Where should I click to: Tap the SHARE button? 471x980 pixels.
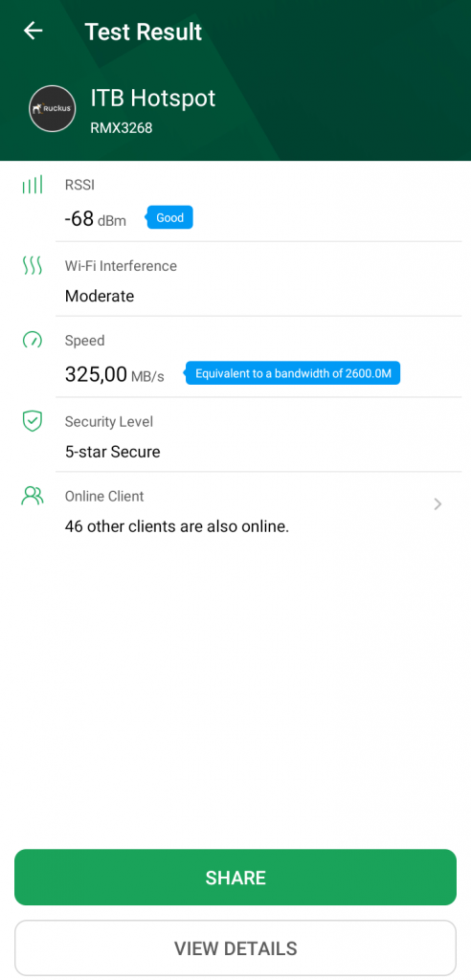235,877
